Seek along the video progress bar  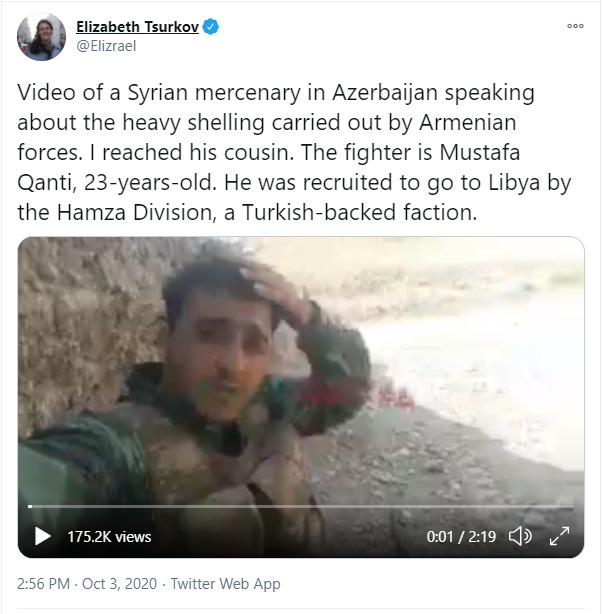301,506
